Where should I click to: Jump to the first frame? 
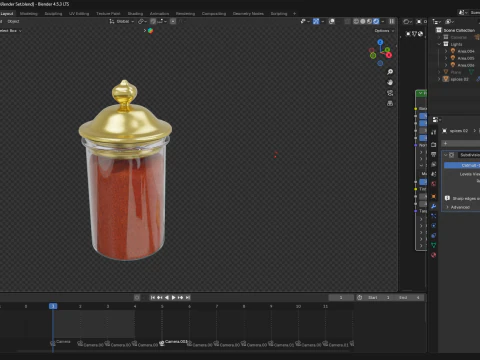(152, 297)
